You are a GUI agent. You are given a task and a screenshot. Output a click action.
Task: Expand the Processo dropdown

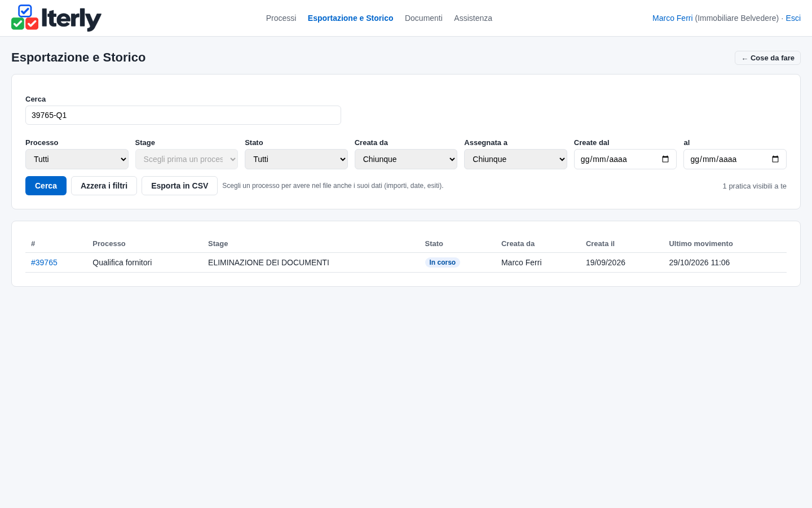(x=77, y=159)
